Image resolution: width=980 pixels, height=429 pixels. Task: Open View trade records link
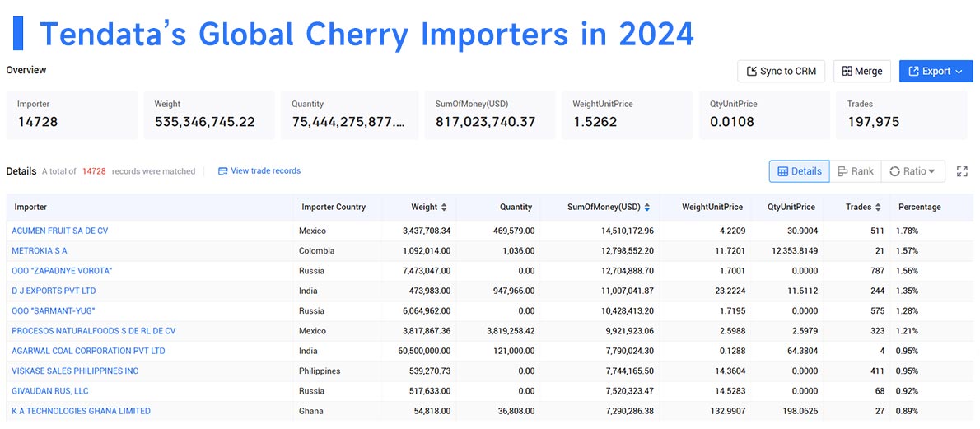(259, 170)
